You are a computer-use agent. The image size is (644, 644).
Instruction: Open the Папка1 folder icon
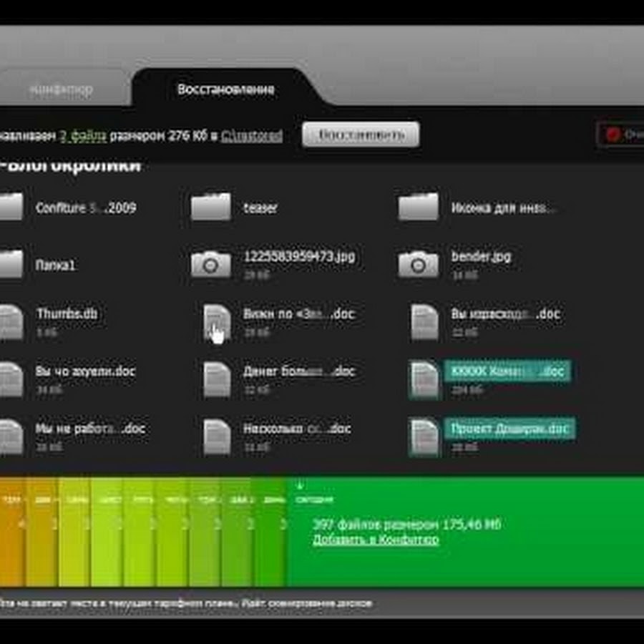11,264
